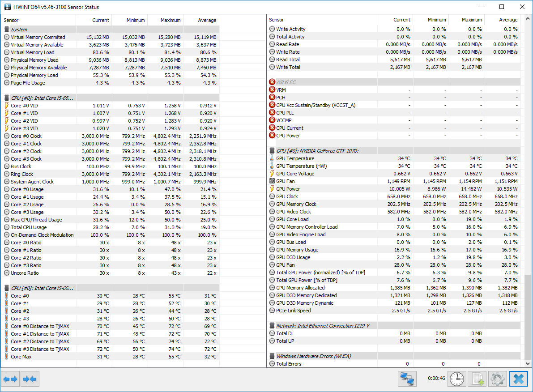The height and width of the screenshot is (392, 533).
Task: Open sensor settings gear icon
Action: 497,379
